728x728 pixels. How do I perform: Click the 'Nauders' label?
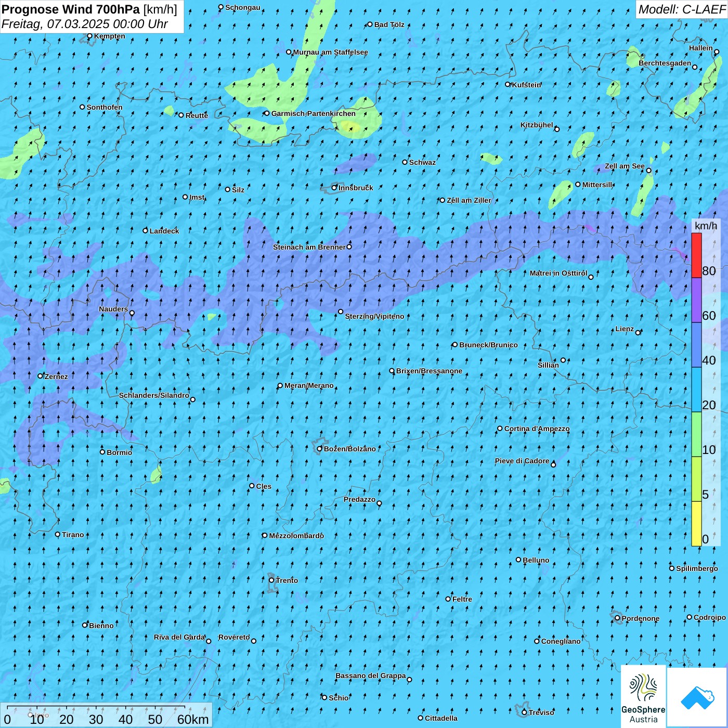113,309
